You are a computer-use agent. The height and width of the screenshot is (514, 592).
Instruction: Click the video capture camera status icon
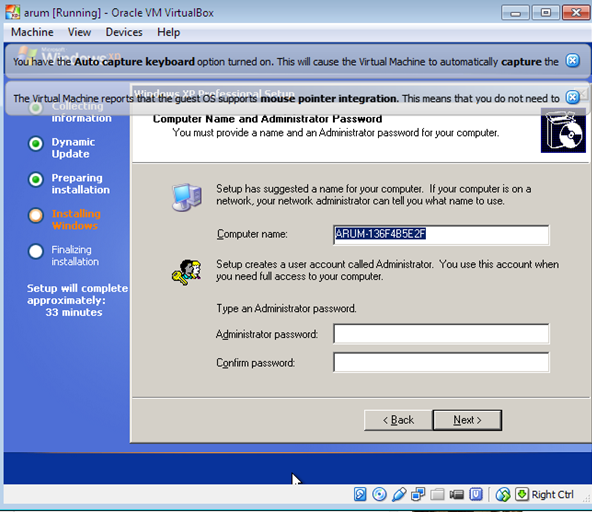point(456,494)
